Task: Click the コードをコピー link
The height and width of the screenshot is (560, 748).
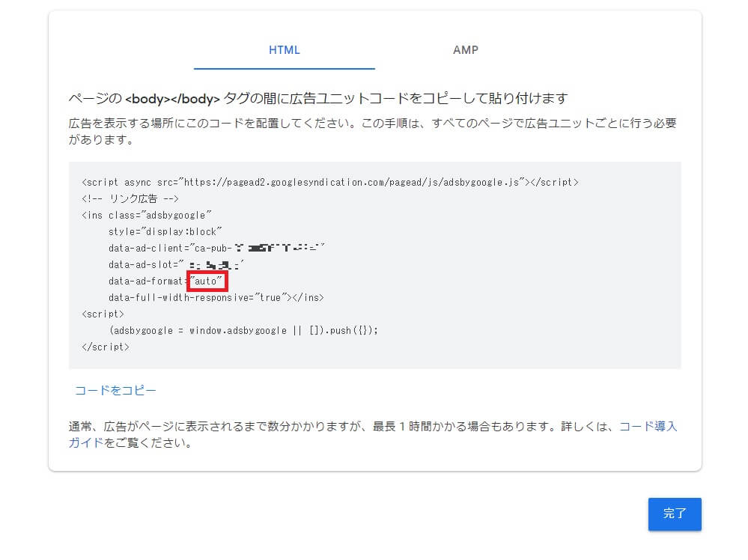Action: (x=115, y=391)
